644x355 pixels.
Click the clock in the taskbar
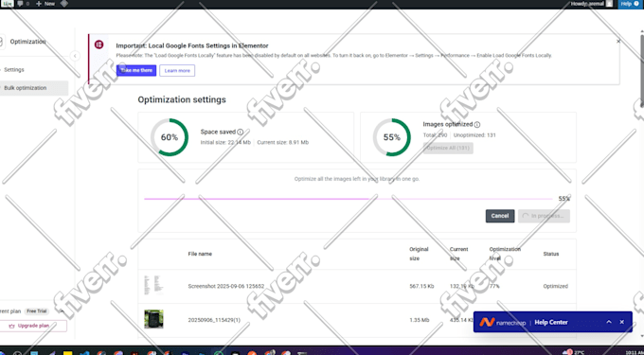click(x=635, y=352)
